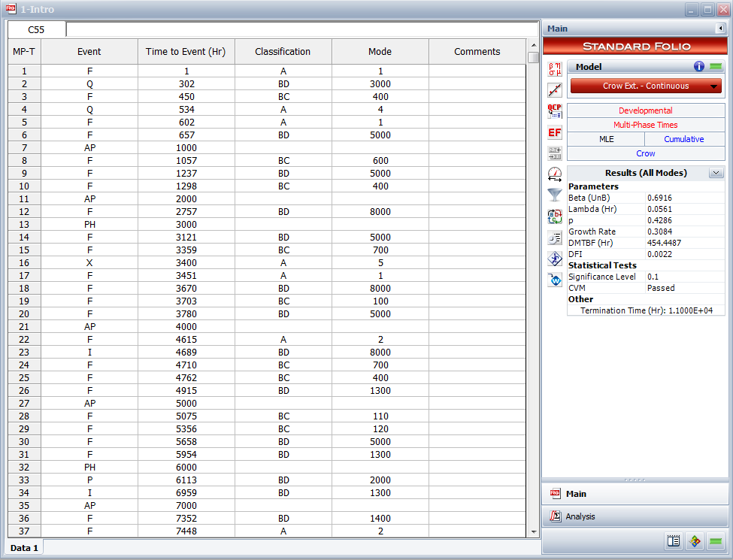Click the notebook layout icon at panel bottom
The height and width of the screenshot is (560, 733).
click(x=674, y=541)
